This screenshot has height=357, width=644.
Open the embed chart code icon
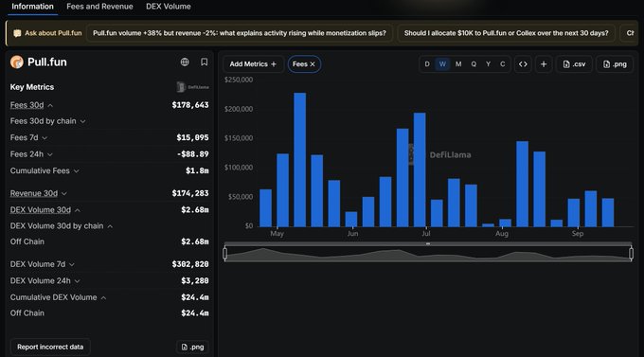coord(523,64)
